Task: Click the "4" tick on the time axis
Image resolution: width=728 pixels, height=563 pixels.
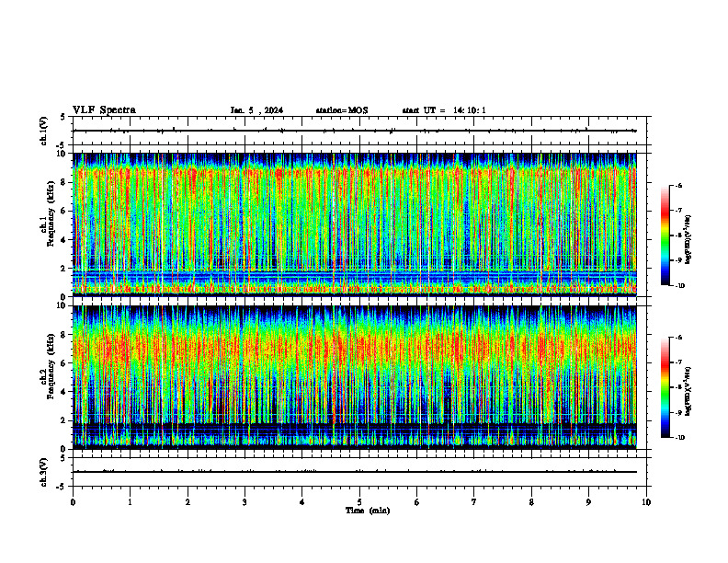Action: coord(302,502)
